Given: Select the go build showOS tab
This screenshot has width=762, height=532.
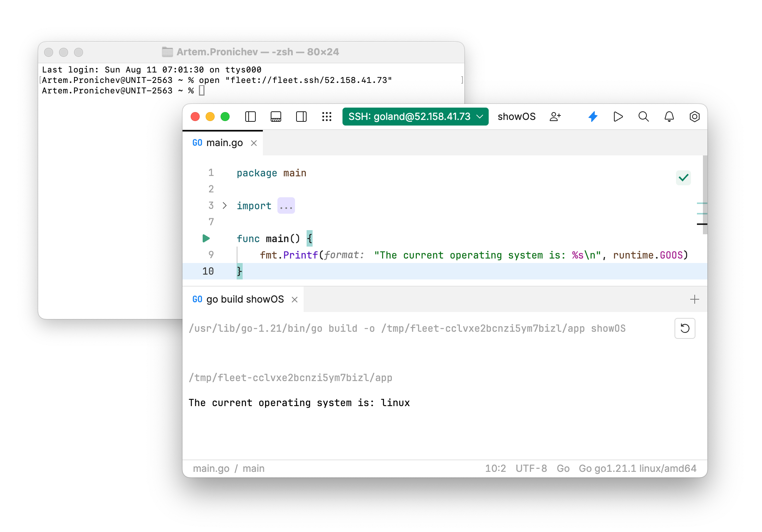Looking at the screenshot, I should coord(245,299).
